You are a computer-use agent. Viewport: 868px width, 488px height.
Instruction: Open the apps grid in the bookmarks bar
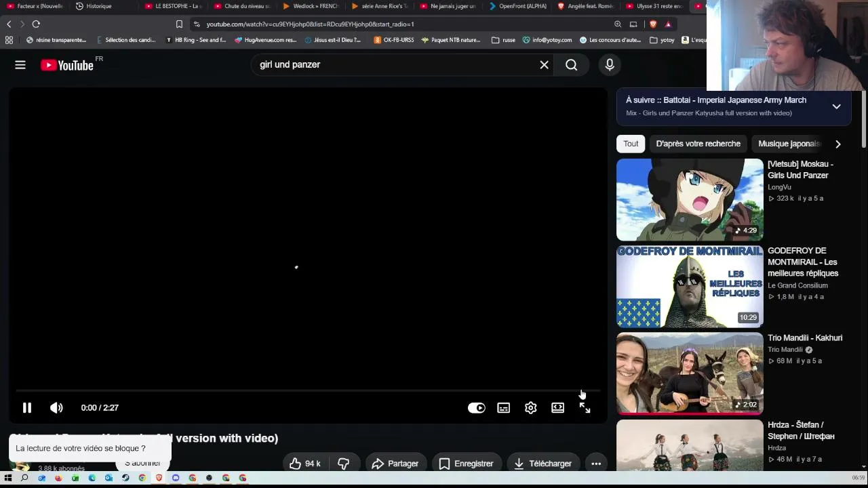tap(9, 40)
